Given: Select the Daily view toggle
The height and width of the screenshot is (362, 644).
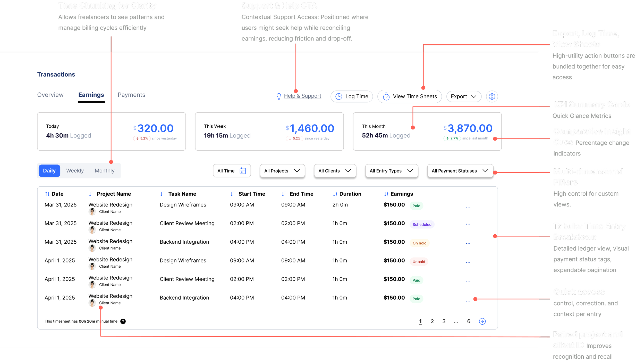Looking at the screenshot, I should tap(49, 171).
